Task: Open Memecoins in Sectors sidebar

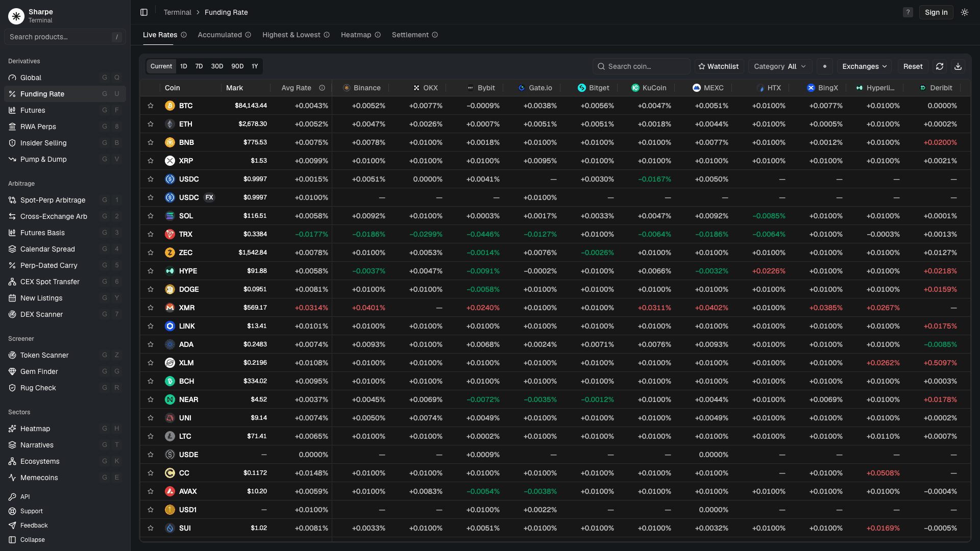Action: click(x=65, y=478)
